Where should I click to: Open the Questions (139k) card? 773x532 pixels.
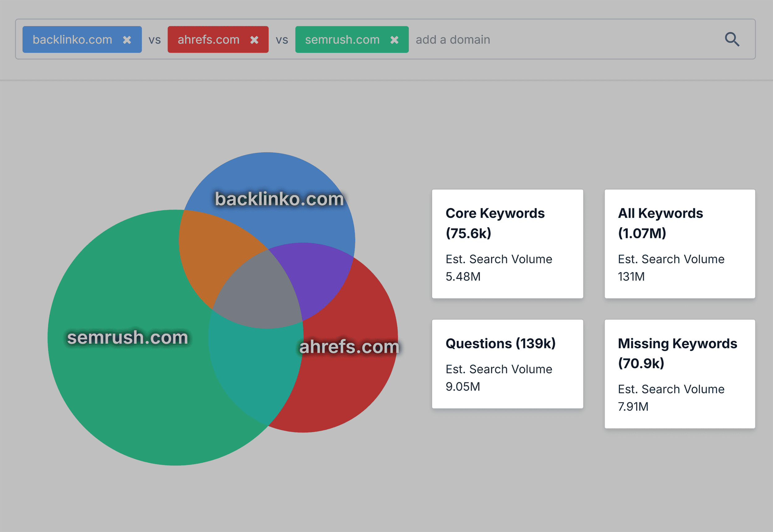pyautogui.click(x=508, y=364)
